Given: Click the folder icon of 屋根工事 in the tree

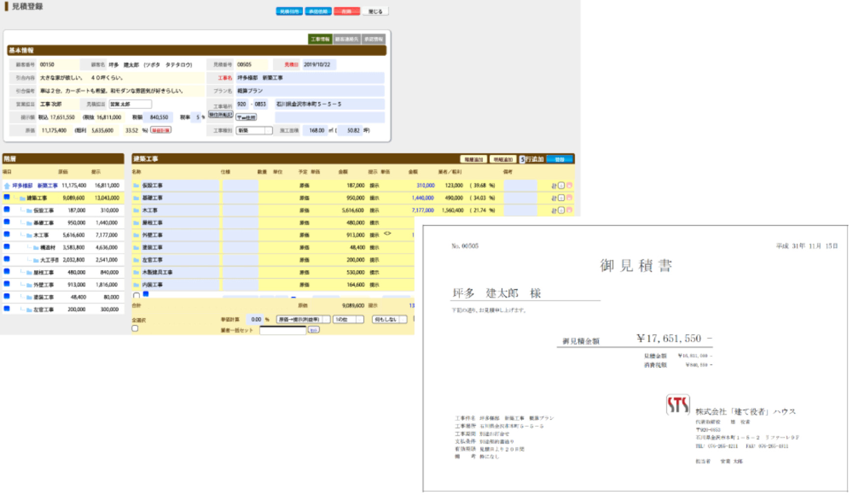Looking at the screenshot, I should click(29, 273).
